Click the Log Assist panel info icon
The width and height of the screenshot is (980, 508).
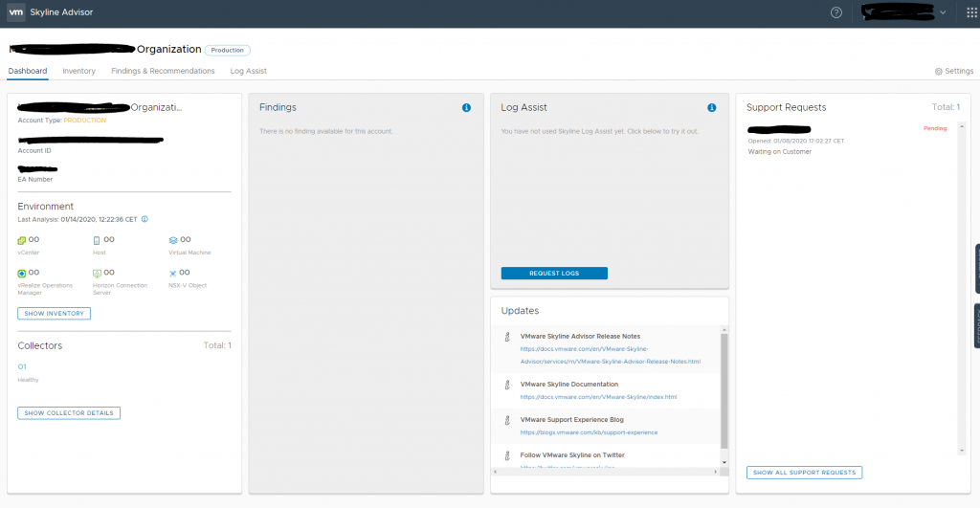[x=711, y=107]
